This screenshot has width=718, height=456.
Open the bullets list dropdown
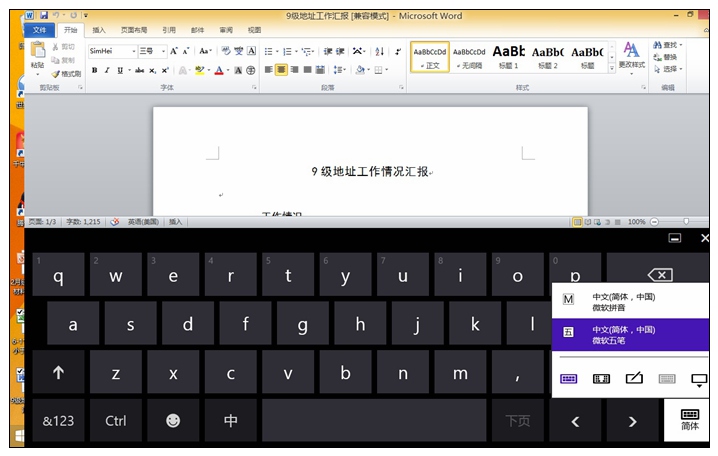[277, 51]
